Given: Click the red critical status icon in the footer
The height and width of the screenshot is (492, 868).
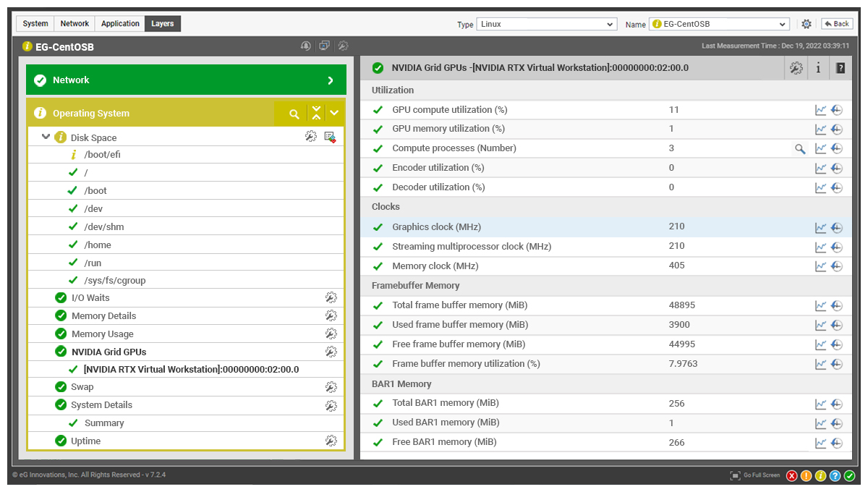Looking at the screenshot, I should click(x=791, y=475).
